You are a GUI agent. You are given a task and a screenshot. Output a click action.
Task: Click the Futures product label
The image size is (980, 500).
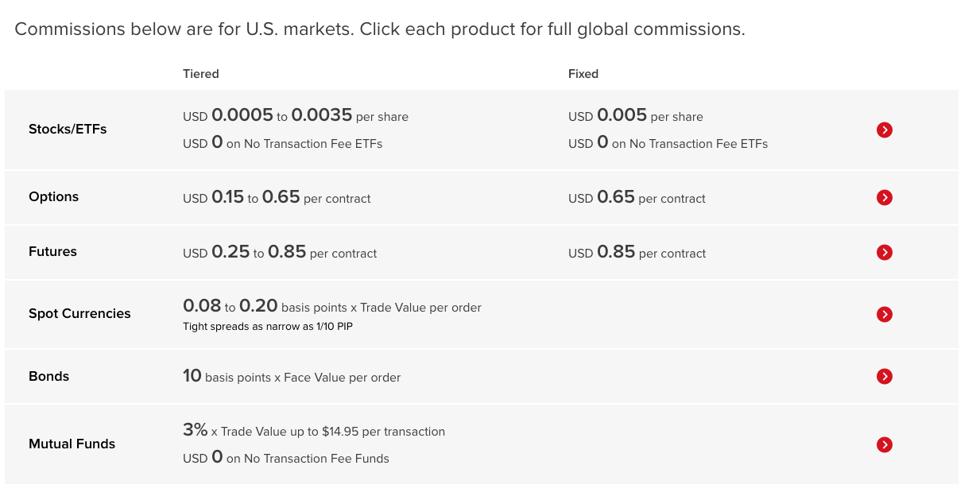click(x=52, y=251)
